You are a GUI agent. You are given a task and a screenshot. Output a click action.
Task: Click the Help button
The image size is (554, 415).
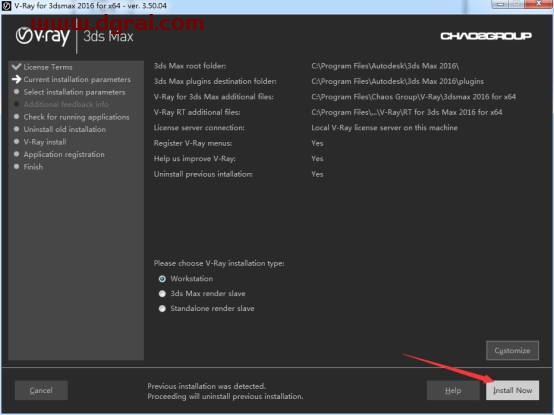coord(453,390)
